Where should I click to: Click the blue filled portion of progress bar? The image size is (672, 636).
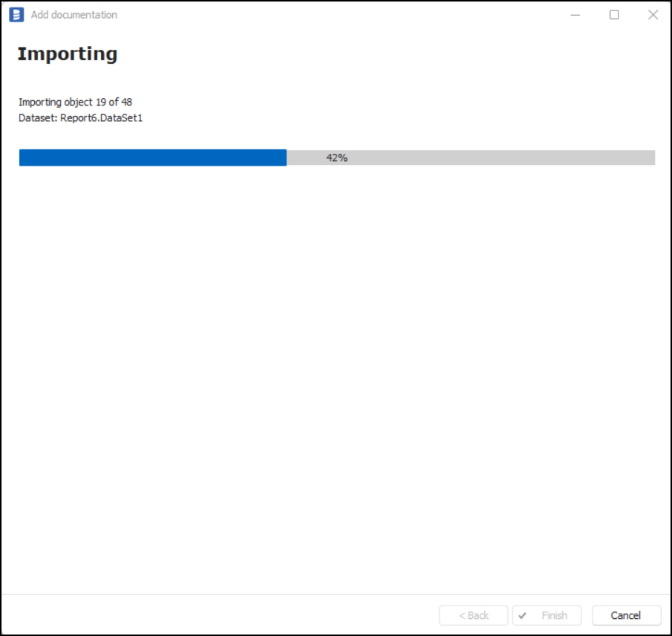pyautogui.click(x=152, y=158)
